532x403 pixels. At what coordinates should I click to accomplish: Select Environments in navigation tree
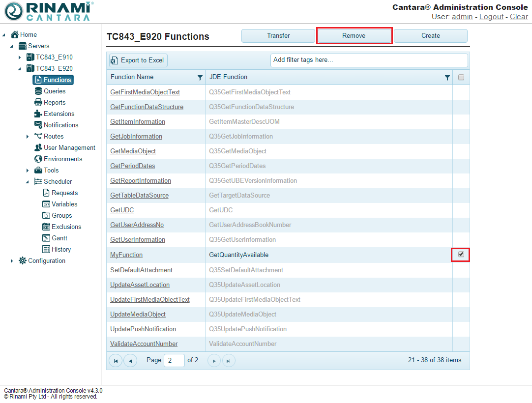[62, 159]
